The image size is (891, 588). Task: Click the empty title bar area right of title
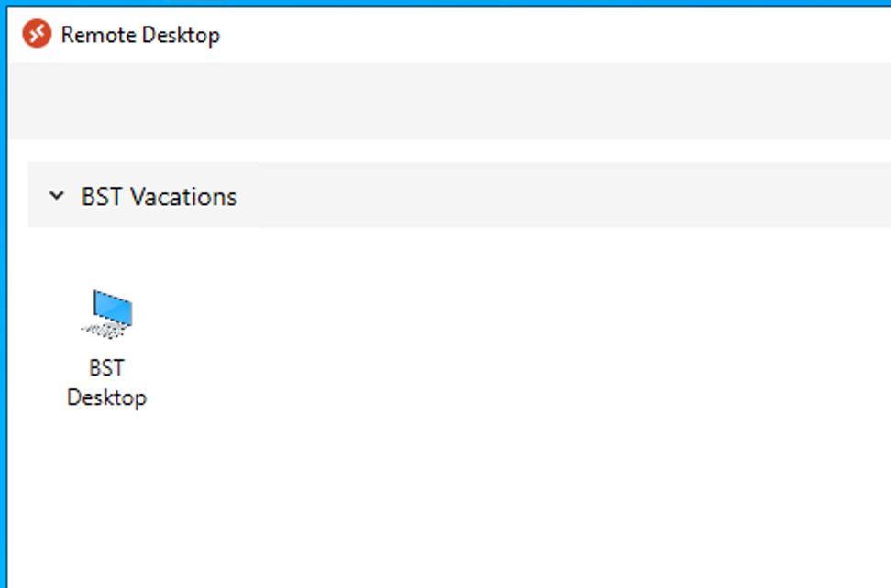(x=550, y=35)
